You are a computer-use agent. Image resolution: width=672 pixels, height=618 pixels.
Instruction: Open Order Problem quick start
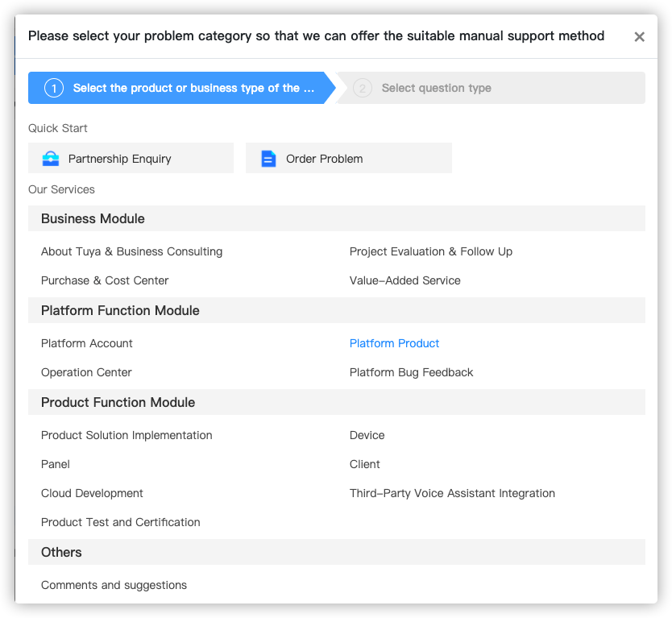(348, 158)
